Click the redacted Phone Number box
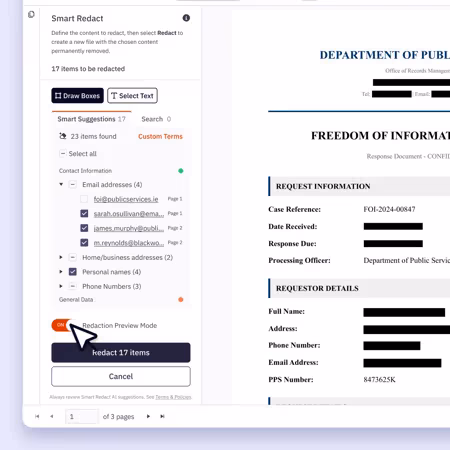450x450 pixels. 392,346
